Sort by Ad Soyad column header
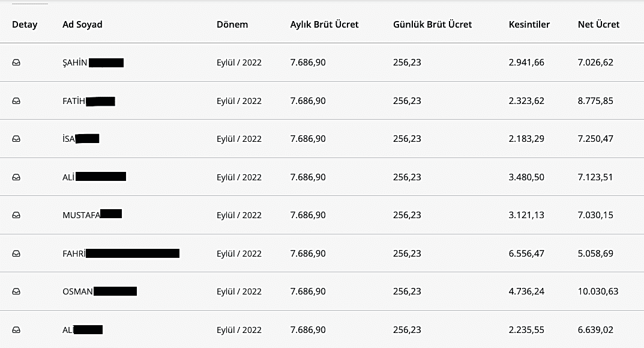The image size is (644, 348). coord(82,25)
